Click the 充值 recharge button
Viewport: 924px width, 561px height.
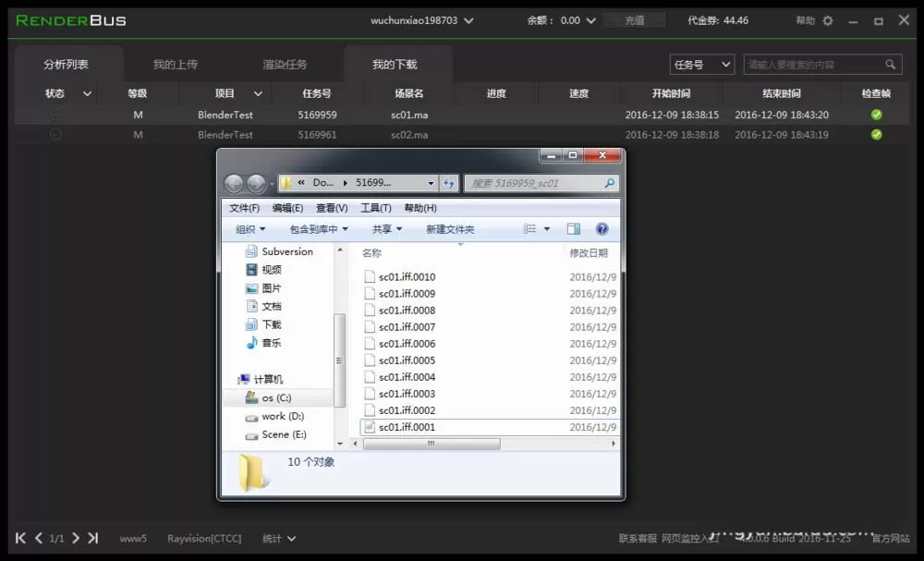635,20
